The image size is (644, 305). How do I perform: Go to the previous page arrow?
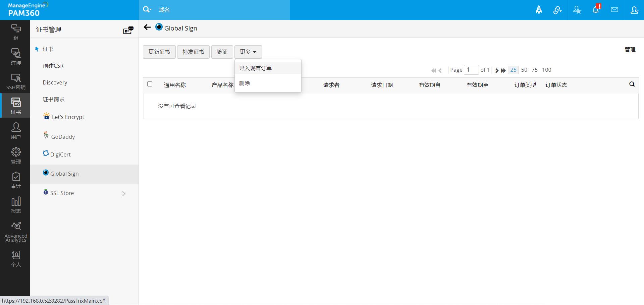tap(440, 70)
